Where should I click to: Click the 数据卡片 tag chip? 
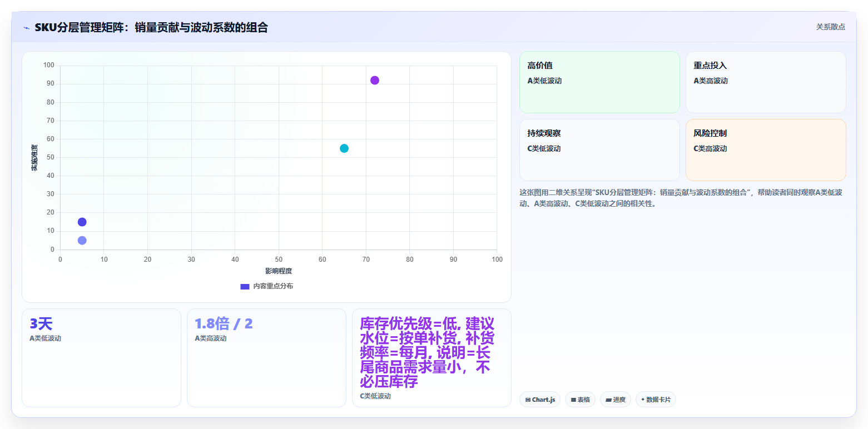(x=656, y=400)
